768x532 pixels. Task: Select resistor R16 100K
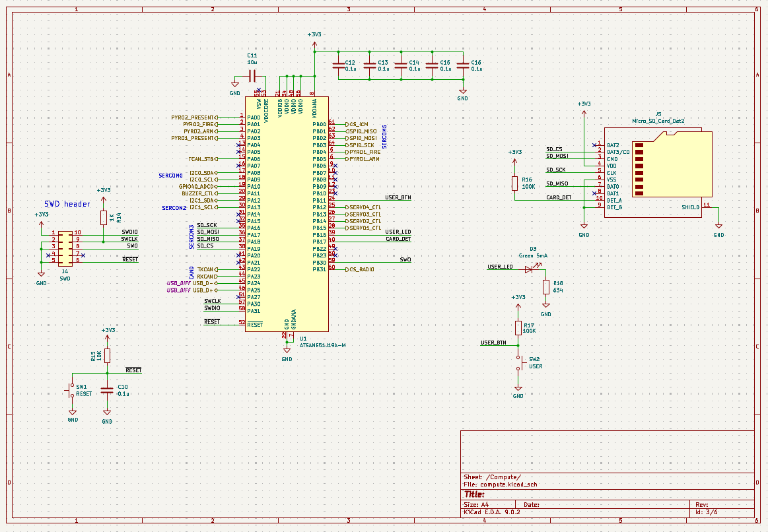[515, 183]
